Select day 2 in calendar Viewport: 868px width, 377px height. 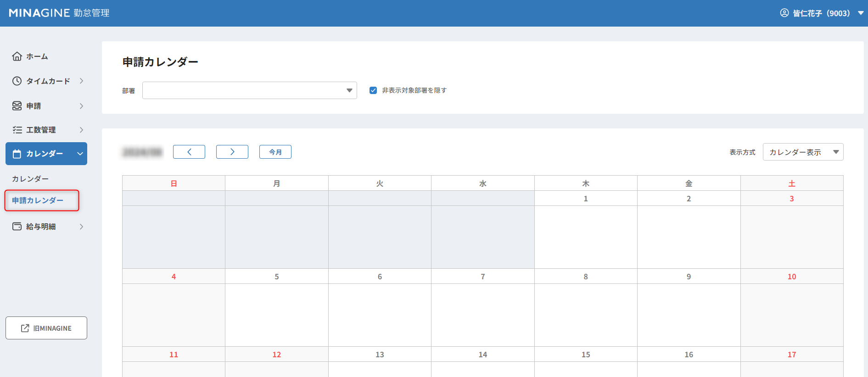pyautogui.click(x=689, y=199)
